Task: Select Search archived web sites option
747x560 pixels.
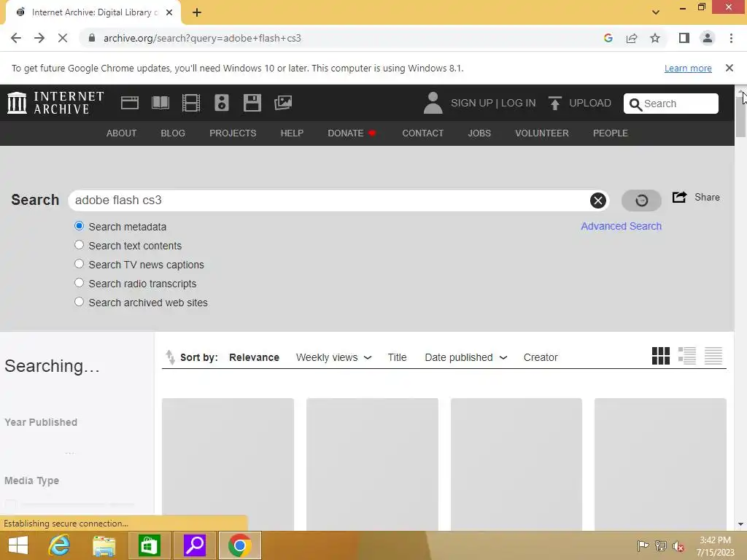Action: [x=79, y=302]
